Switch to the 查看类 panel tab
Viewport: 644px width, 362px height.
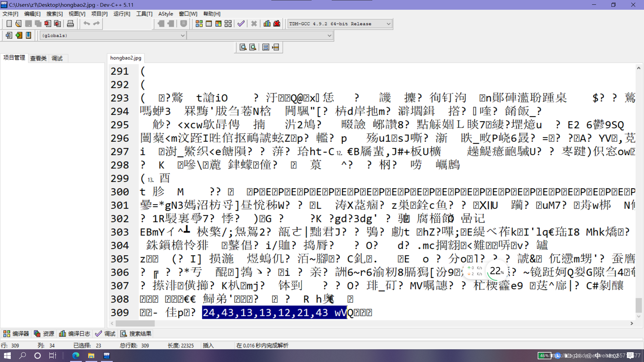(x=38, y=58)
